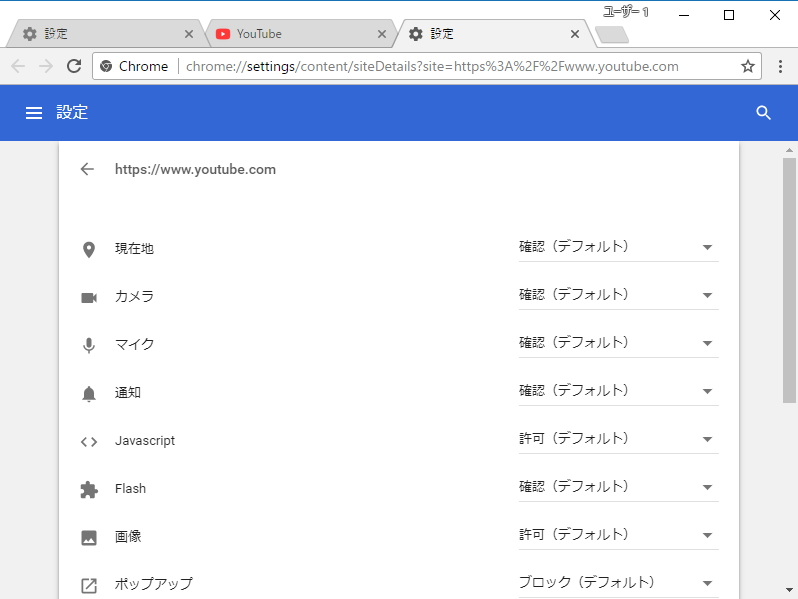Click the browser back navigation arrow
The image size is (798, 599).
[18, 66]
